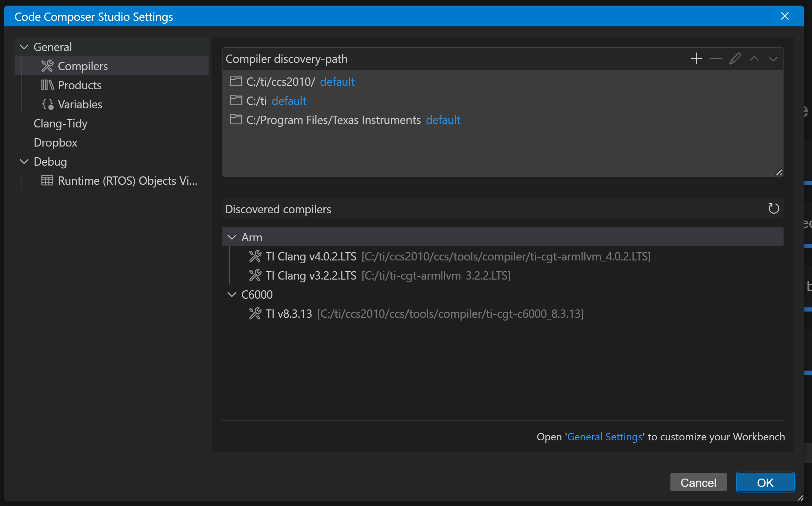Click the move path up arrow

[754, 59]
